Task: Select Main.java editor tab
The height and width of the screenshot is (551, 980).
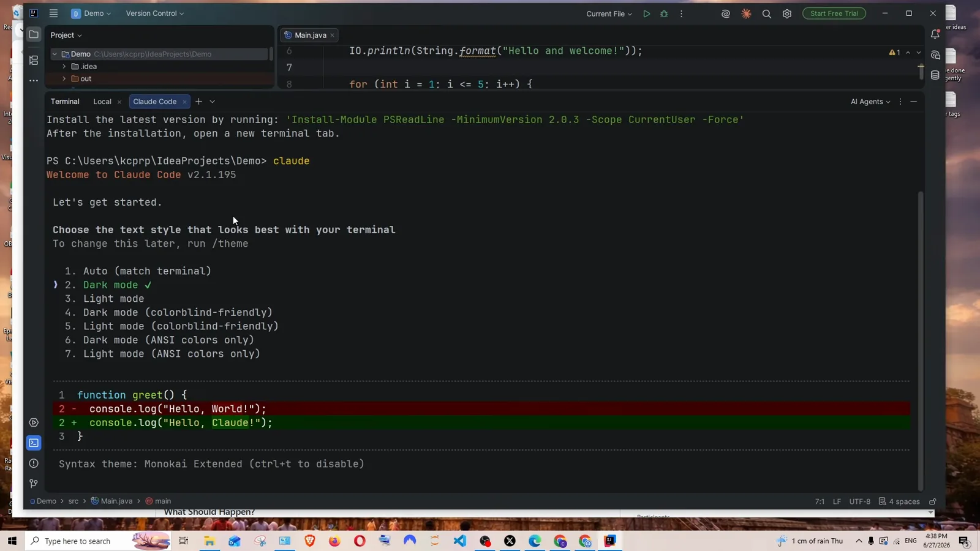Action: tap(311, 35)
